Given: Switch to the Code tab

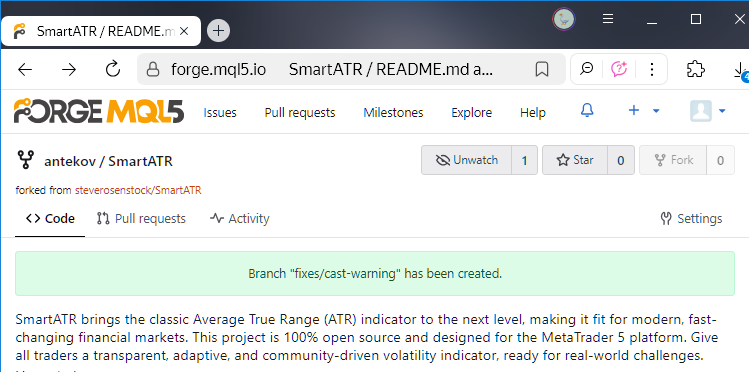Looking at the screenshot, I should point(50,219).
